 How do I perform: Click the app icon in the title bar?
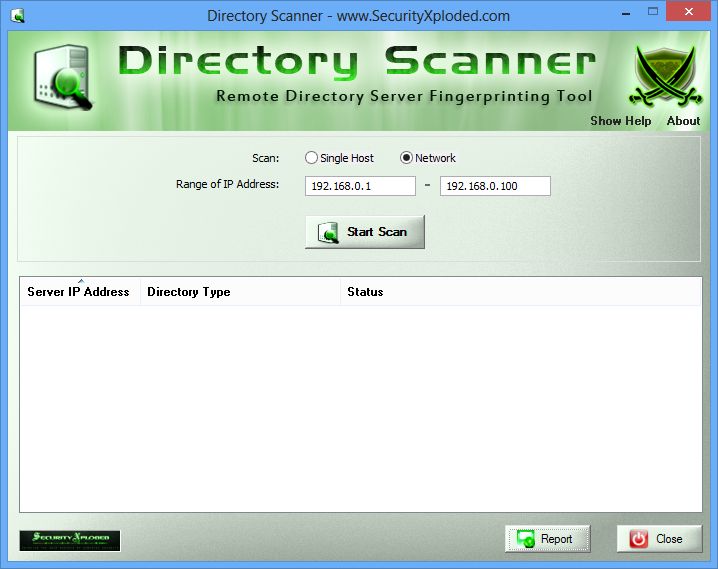tap(17, 16)
